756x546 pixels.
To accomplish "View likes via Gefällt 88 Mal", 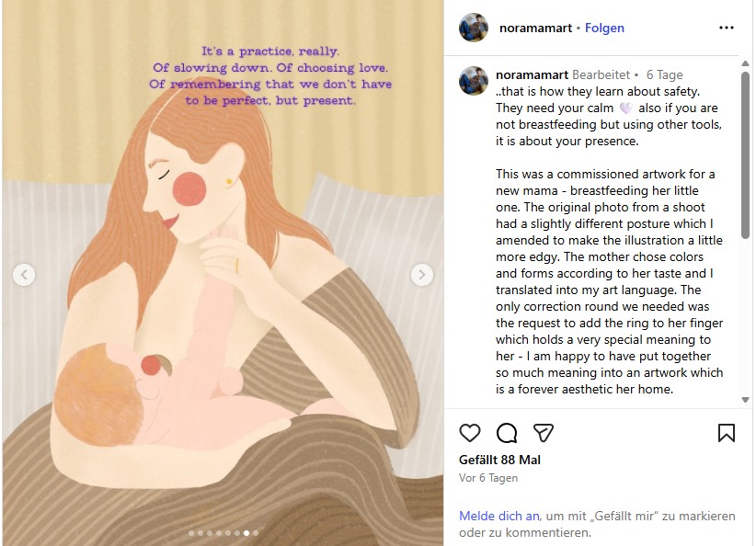I will click(499, 460).
